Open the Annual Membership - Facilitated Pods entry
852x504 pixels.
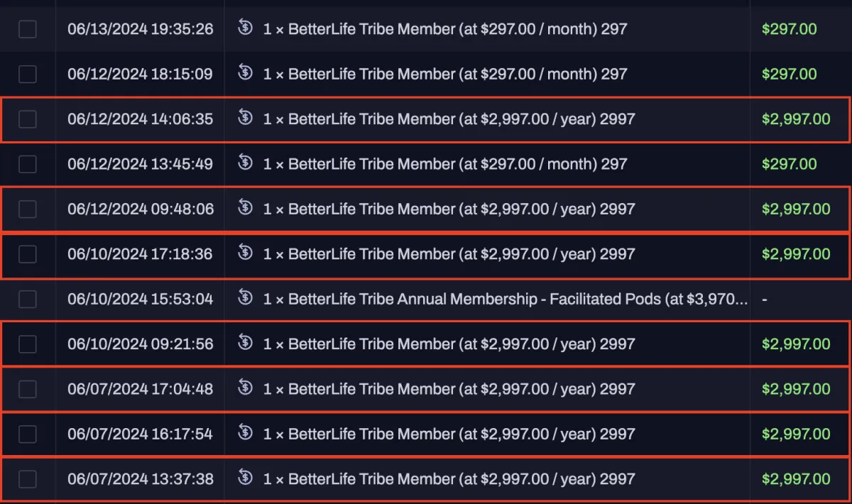[506, 299]
